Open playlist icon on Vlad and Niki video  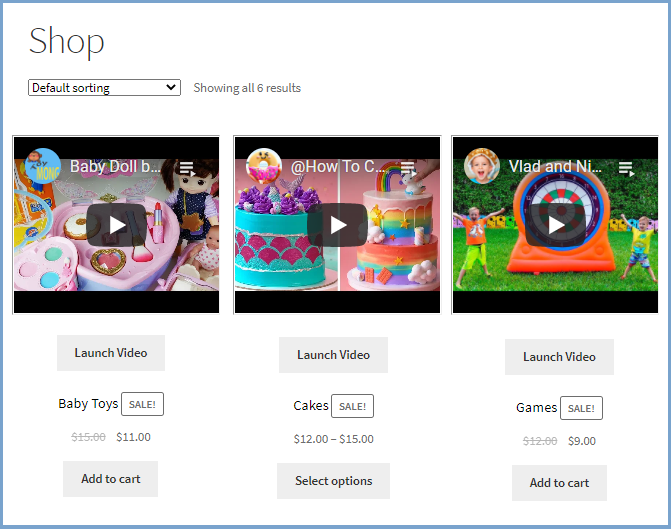626,168
